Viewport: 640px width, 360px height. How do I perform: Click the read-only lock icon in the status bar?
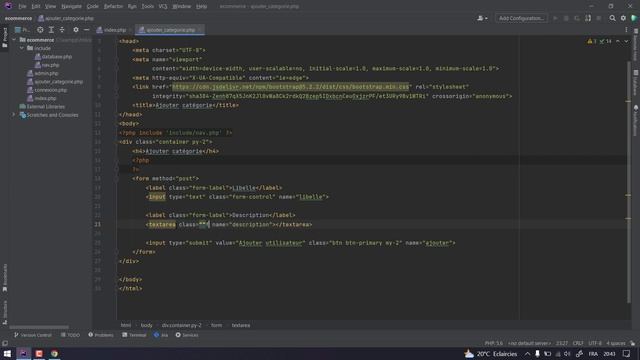pyautogui.click(x=632, y=343)
